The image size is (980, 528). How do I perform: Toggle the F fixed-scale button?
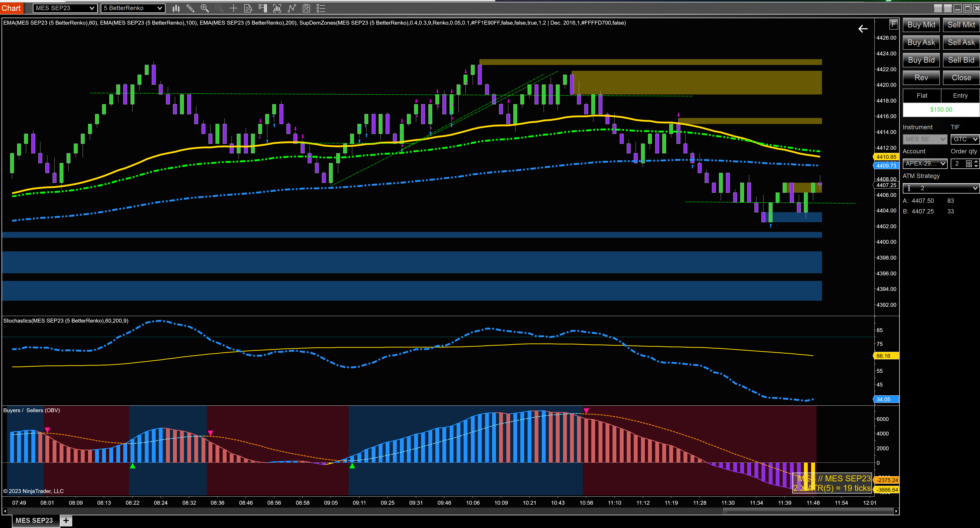893,25
